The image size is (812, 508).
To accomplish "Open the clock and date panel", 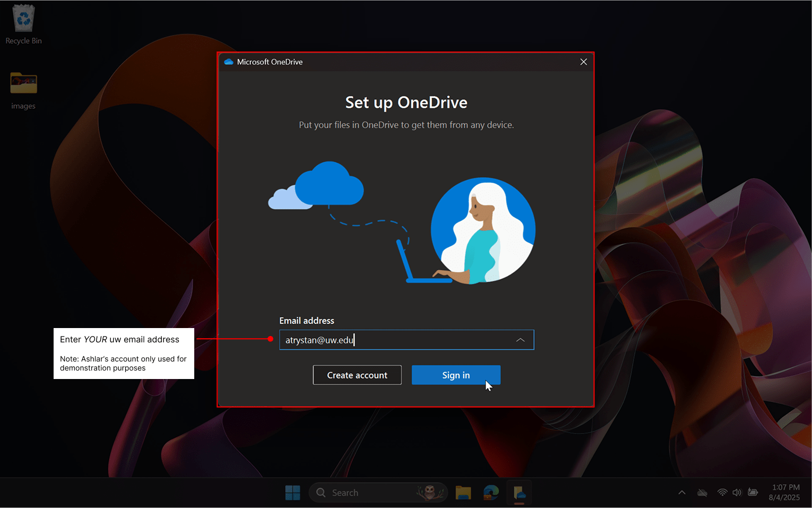I will pos(785,493).
